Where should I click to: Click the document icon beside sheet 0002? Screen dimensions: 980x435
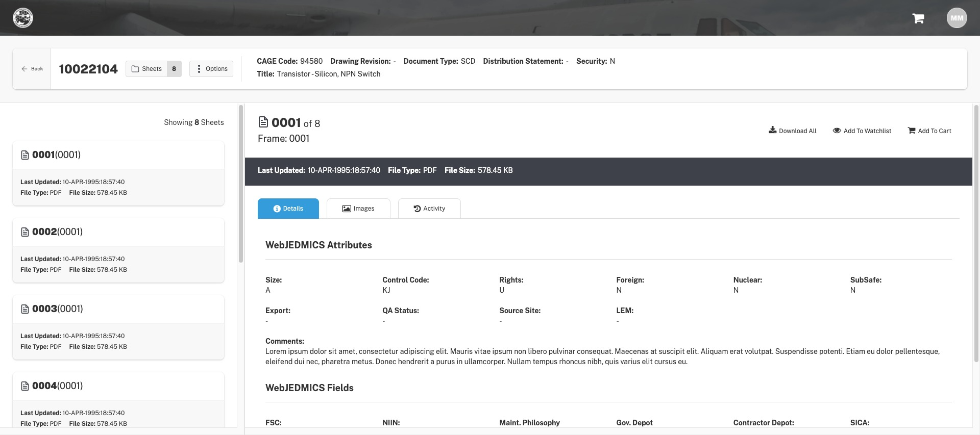click(x=24, y=232)
